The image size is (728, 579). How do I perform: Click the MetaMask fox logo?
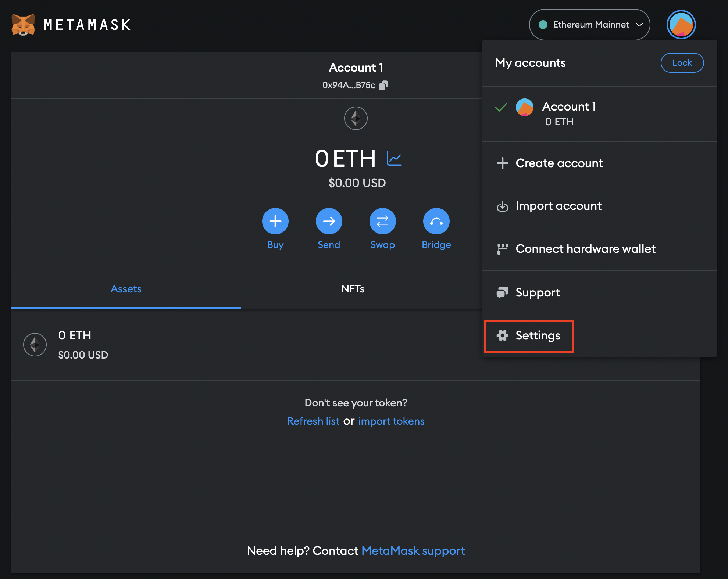coord(23,25)
